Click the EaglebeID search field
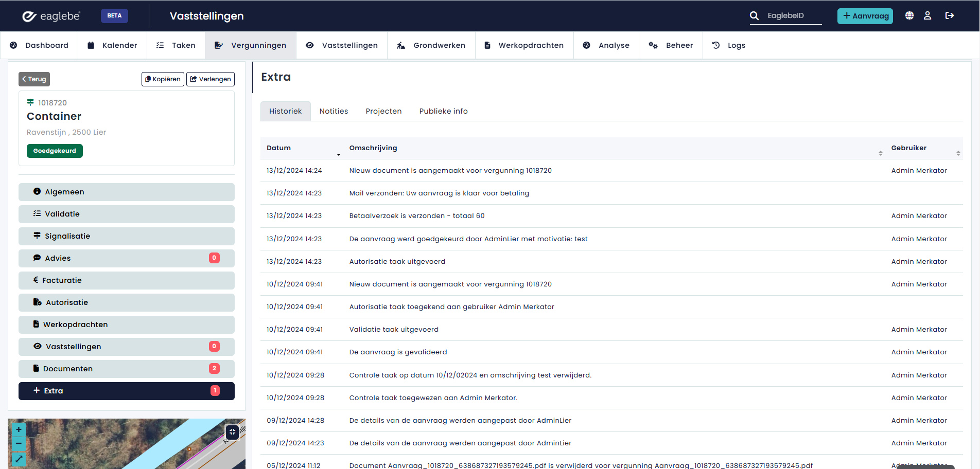 click(x=793, y=16)
